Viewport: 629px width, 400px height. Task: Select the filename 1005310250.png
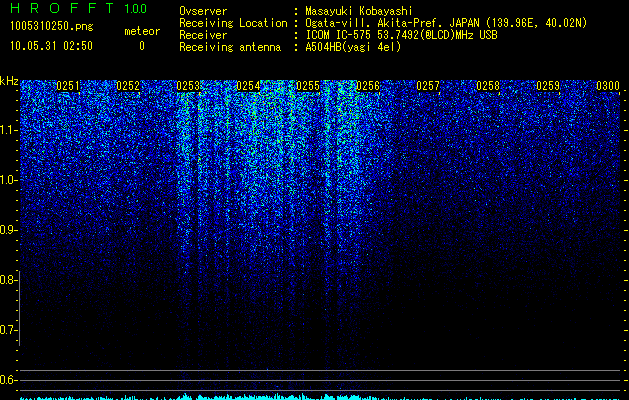coord(52,27)
